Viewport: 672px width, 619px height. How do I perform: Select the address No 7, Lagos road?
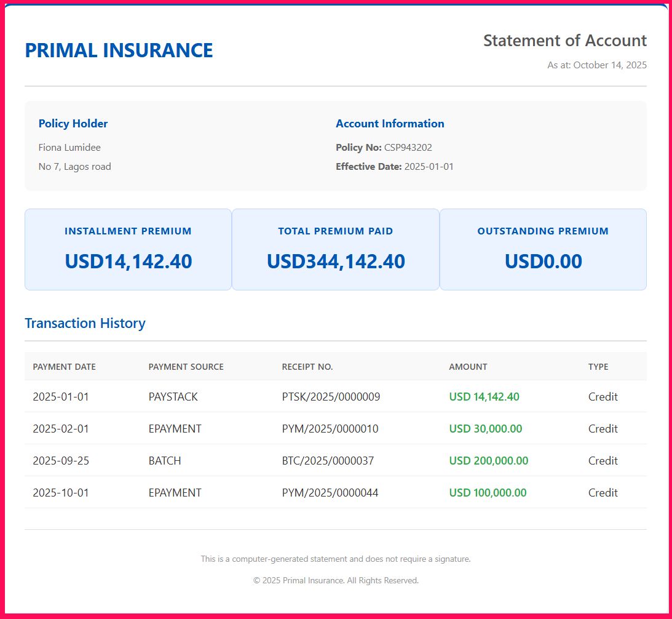pyautogui.click(x=74, y=167)
